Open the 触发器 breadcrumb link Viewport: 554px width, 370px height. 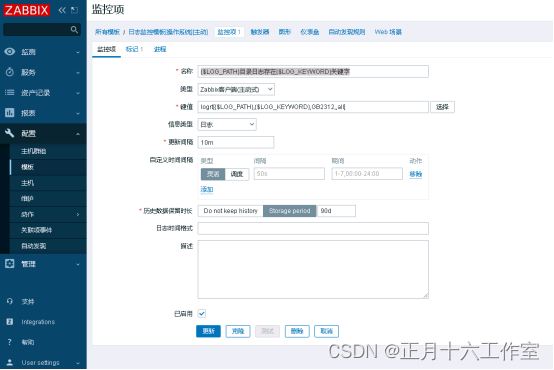(260, 32)
